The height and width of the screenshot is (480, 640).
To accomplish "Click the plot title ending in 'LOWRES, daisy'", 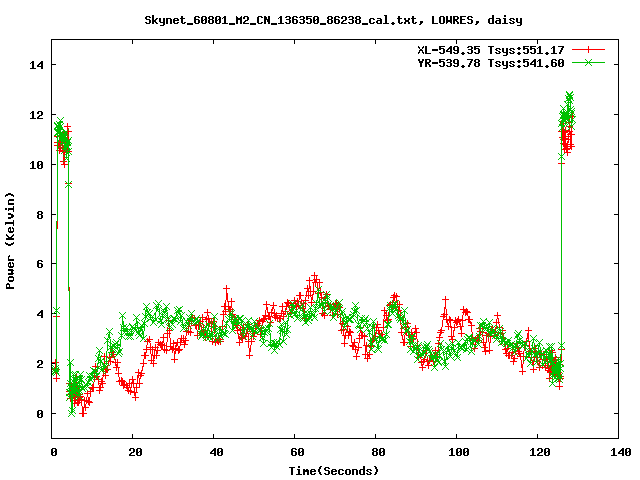I will 333,20.
